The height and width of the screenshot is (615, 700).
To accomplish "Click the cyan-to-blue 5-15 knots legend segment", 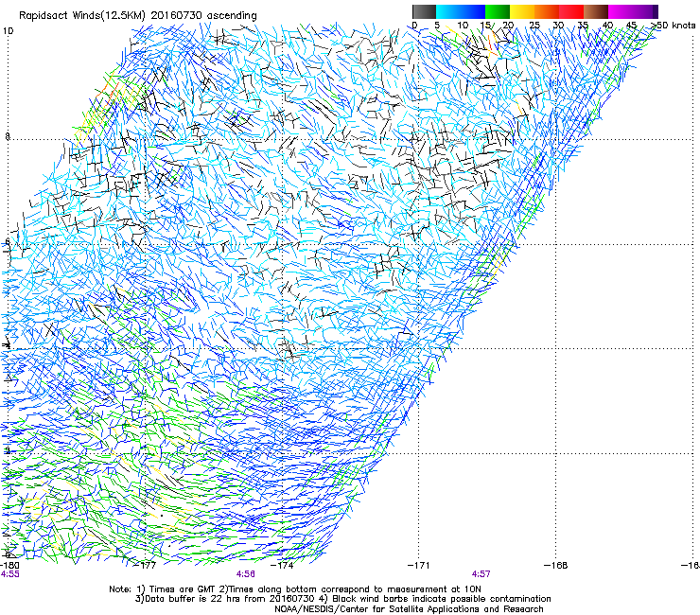I will coord(461,11).
